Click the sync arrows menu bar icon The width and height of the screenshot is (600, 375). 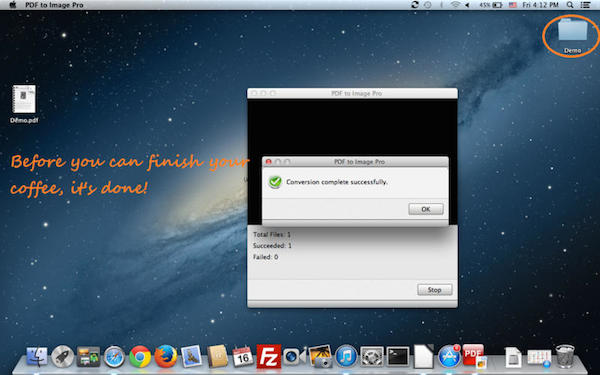tap(415, 5)
